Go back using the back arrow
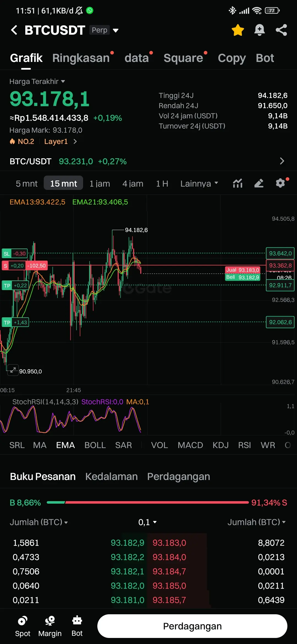The width and height of the screenshot is (297, 644). click(x=14, y=30)
